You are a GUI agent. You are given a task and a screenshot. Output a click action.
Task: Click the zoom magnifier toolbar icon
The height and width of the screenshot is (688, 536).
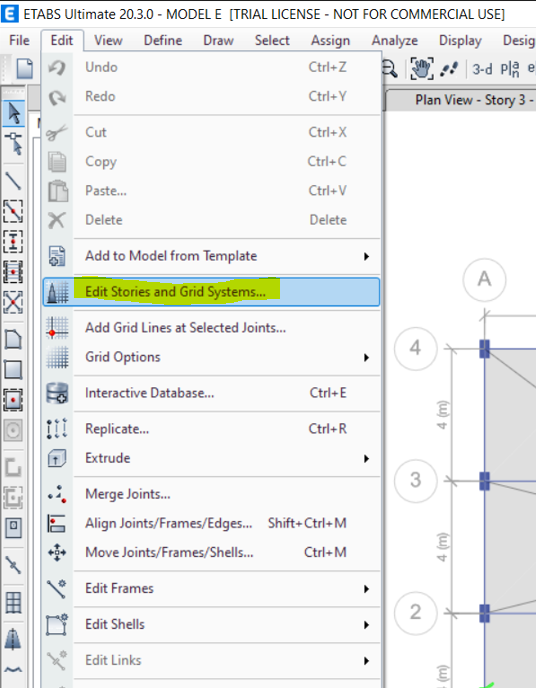click(x=389, y=69)
